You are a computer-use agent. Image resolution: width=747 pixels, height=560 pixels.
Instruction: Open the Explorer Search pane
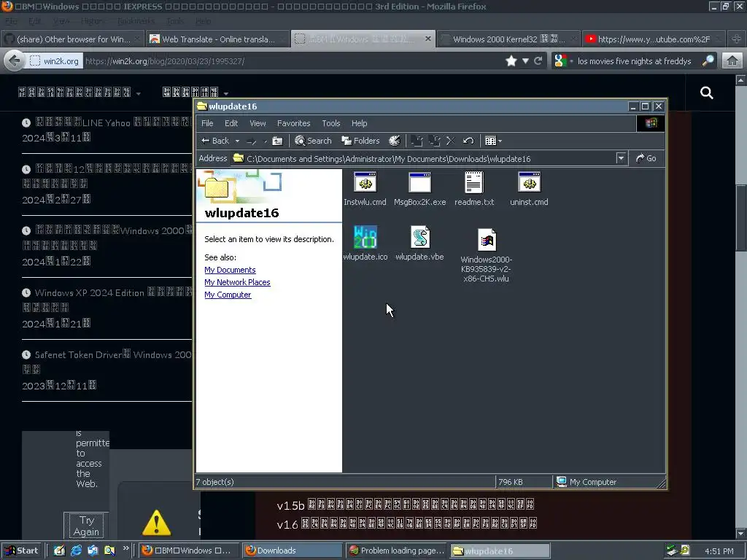click(x=313, y=141)
